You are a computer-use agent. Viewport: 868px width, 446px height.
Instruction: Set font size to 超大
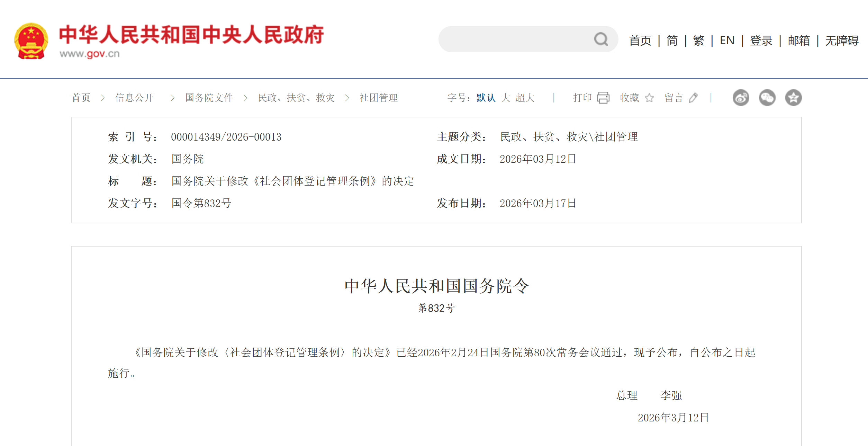[525, 98]
